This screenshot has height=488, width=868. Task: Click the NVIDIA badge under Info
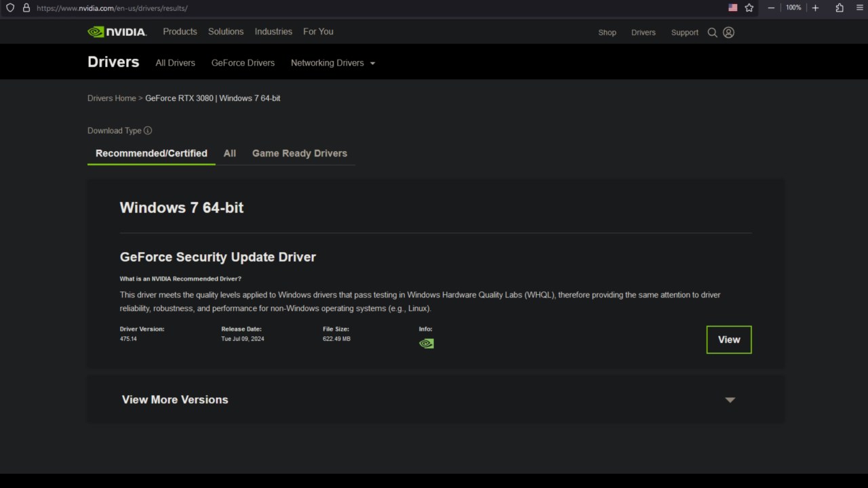click(x=427, y=344)
